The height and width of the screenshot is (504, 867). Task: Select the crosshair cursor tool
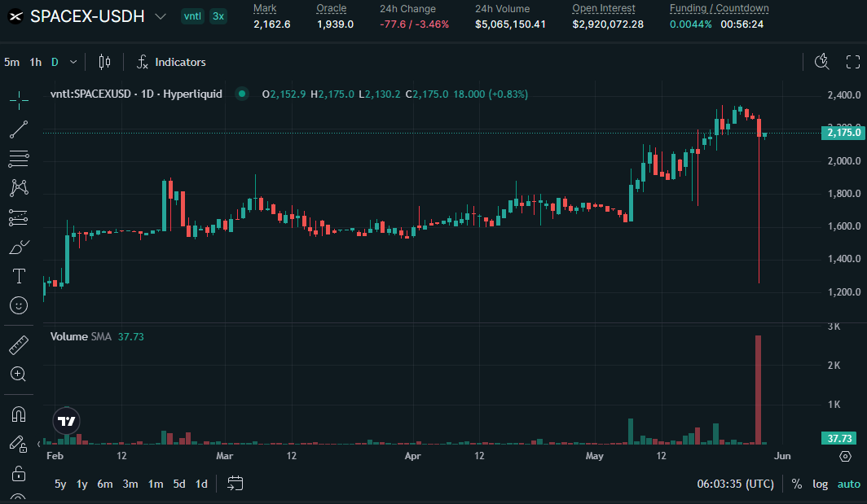(x=19, y=101)
